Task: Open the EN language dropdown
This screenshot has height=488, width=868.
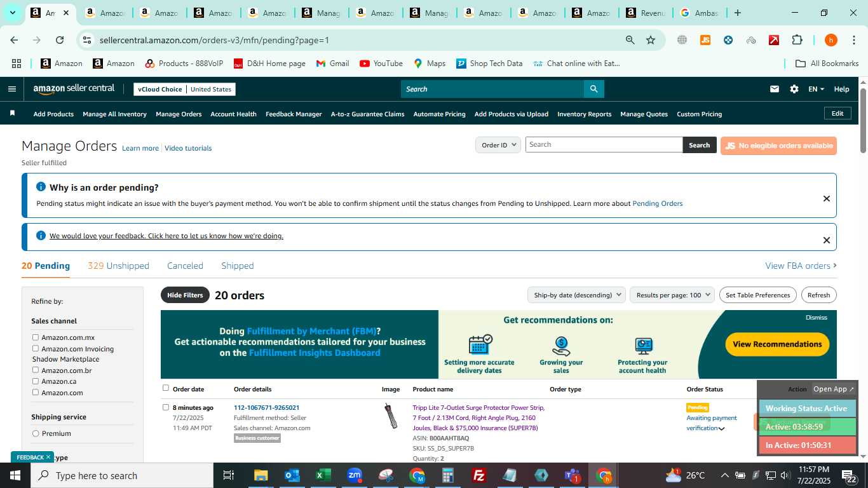Action: (816, 89)
